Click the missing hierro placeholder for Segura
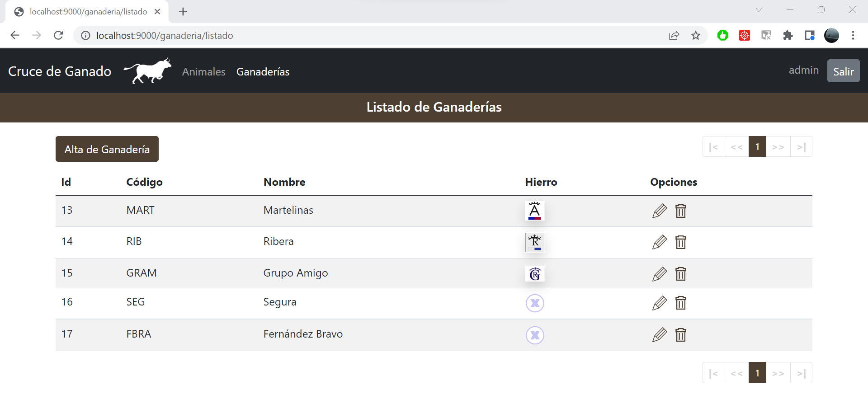Image resolution: width=868 pixels, height=404 pixels. click(x=534, y=303)
